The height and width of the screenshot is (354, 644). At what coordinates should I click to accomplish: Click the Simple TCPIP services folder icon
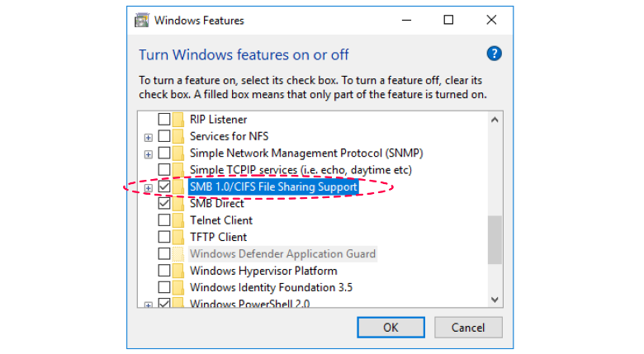178,170
